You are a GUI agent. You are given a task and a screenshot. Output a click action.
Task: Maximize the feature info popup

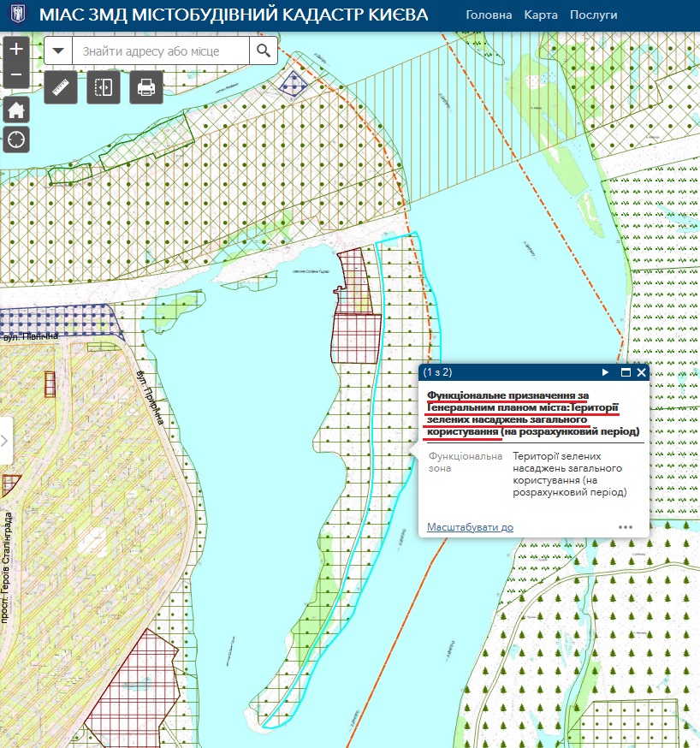point(626,373)
